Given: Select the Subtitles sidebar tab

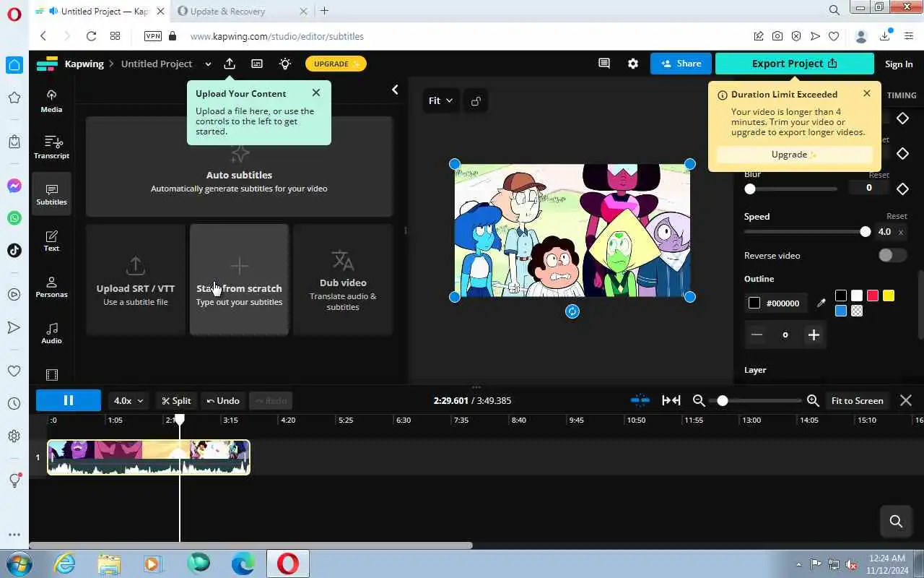Looking at the screenshot, I should click(x=51, y=194).
